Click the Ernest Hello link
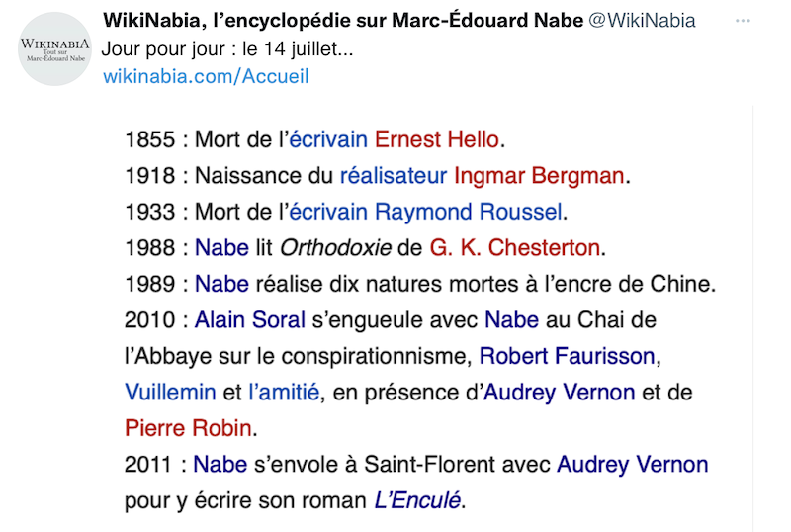The height and width of the screenshot is (532, 791). (x=437, y=139)
